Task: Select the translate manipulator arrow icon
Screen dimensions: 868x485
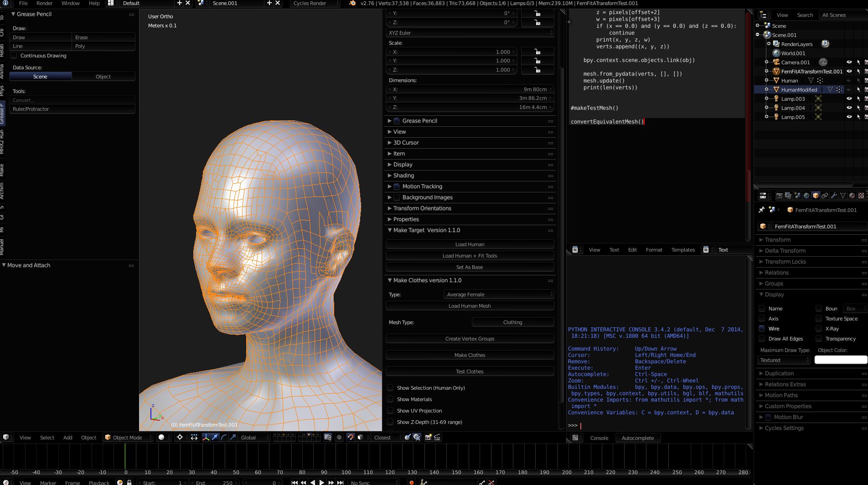Action: tap(215, 437)
